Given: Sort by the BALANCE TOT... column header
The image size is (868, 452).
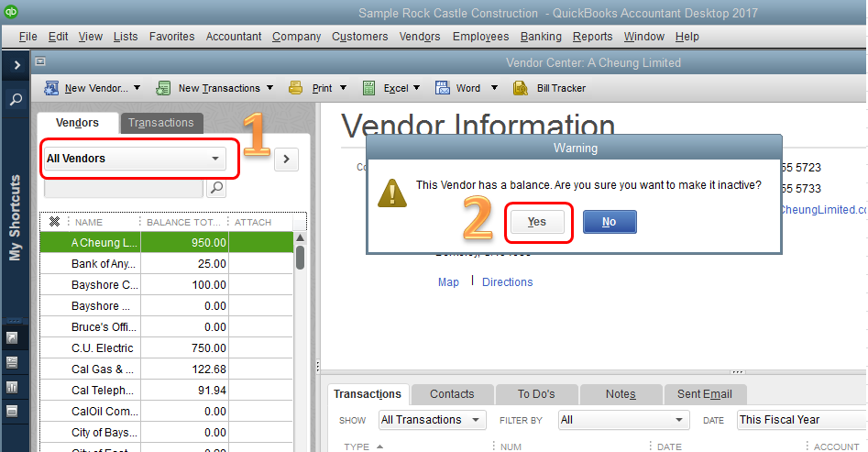Looking at the screenshot, I should pyautogui.click(x=183, y=222).
